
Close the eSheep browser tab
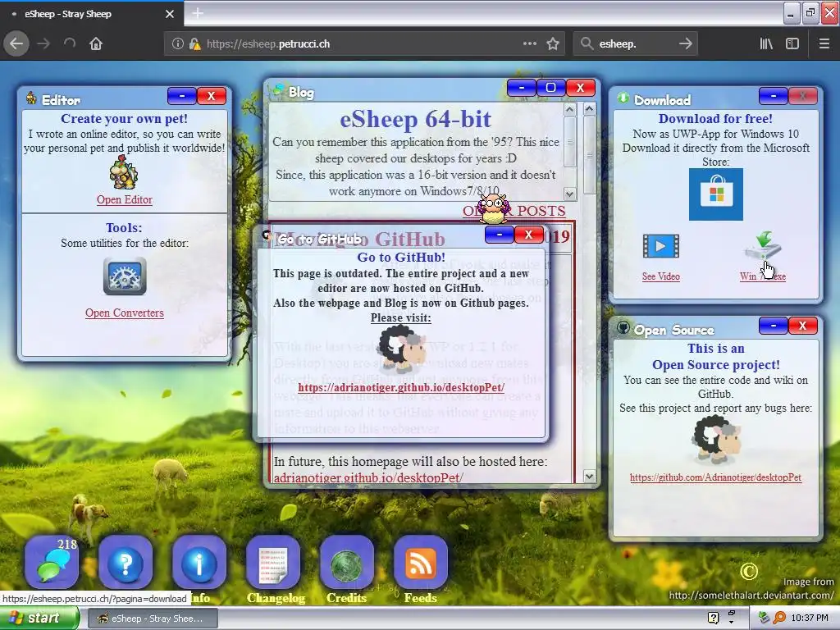[x=170, y=14]
